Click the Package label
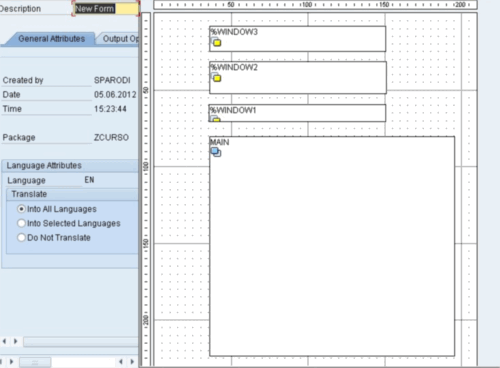This screenshot has width=500, height=368. tap(19, 138)
